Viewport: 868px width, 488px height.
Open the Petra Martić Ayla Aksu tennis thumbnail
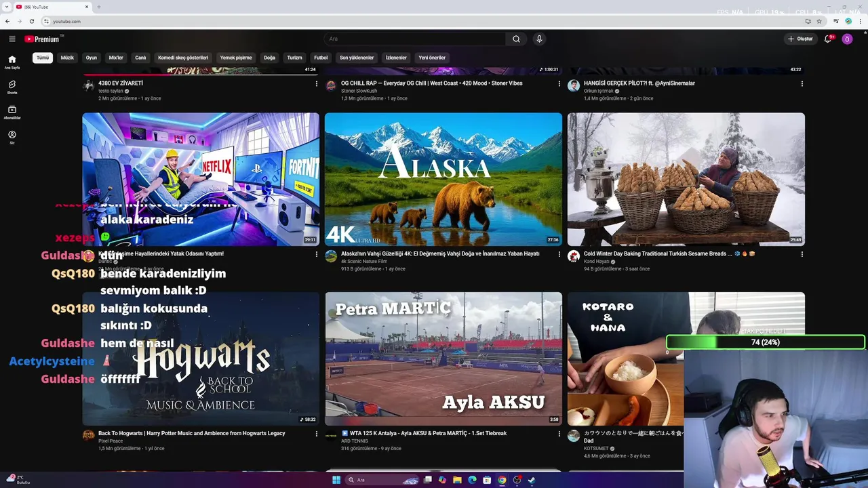coord(443,359)
